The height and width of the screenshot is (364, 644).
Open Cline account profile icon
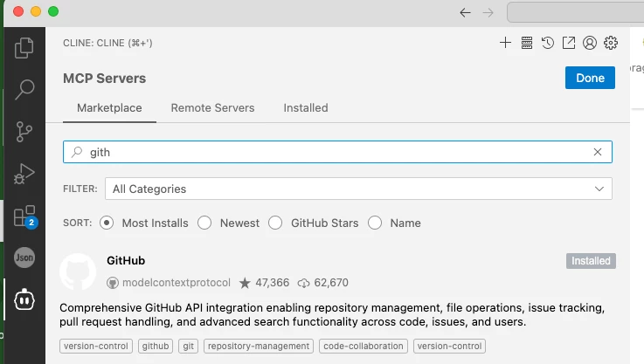coord(590,43)
